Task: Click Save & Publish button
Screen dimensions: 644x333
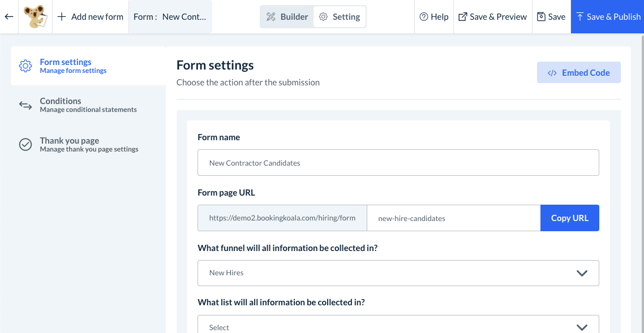Action: (x=607, y=17)
